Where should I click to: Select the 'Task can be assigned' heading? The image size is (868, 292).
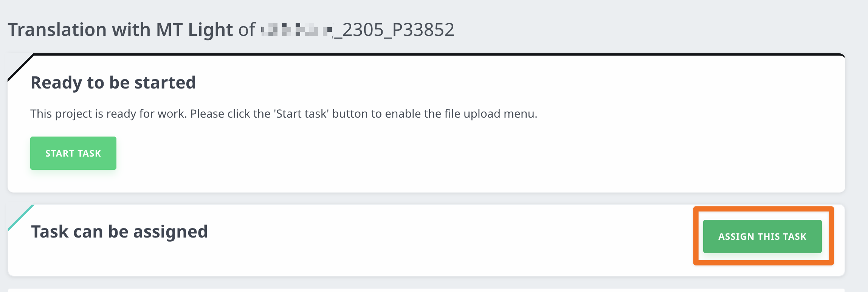tap(119, 231)
